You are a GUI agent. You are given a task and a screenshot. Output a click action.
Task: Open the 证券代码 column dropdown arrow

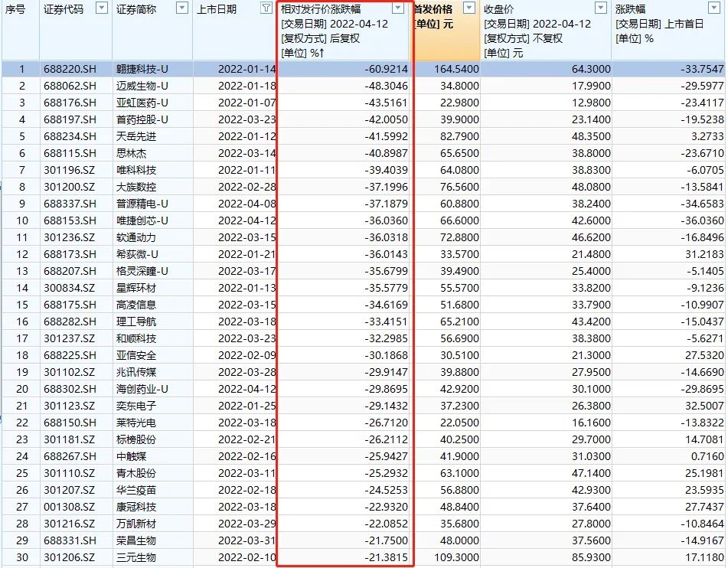click(102, 8)
